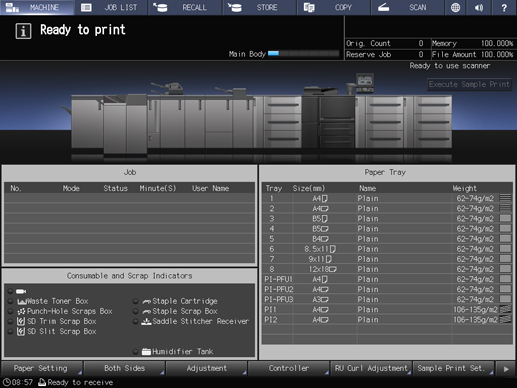Click Execute Sample Print button

point(469,84)
